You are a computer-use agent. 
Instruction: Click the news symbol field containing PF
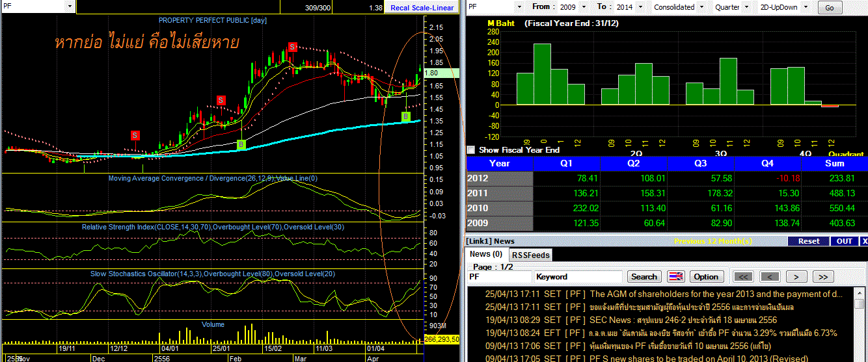499,276
